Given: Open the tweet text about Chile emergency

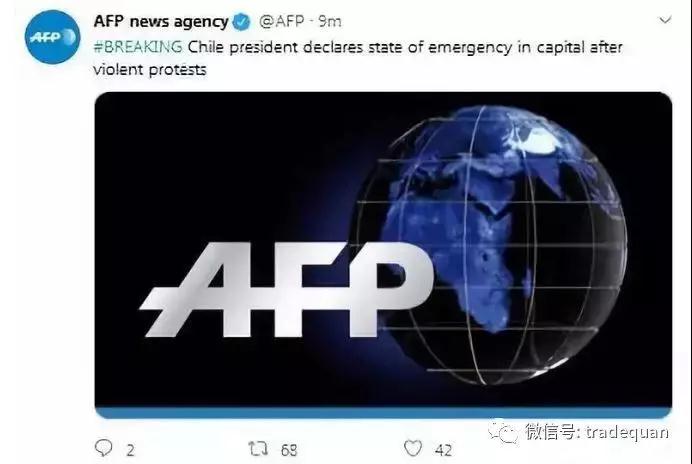Looking at the screenshot, I should pyautogui.click(x=358, y=58).
